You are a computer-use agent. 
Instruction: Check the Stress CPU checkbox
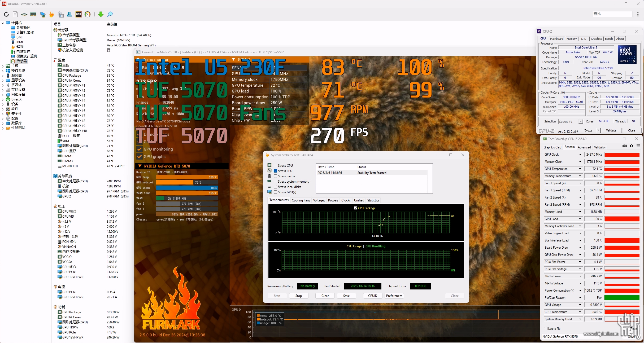point(276,166)
